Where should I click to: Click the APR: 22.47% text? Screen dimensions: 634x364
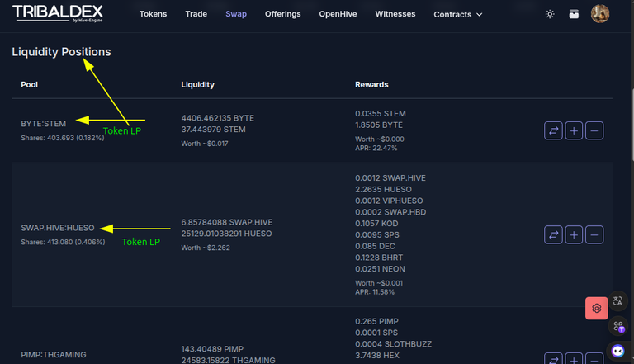click(x=376, y=148)
